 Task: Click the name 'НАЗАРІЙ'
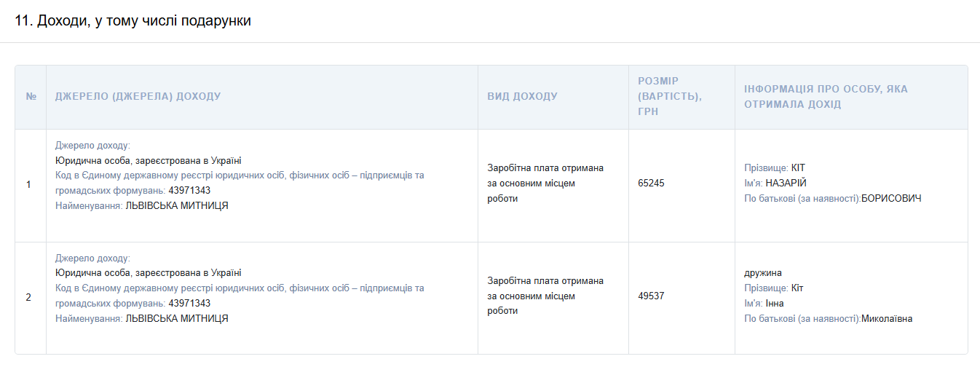(786, 183)
